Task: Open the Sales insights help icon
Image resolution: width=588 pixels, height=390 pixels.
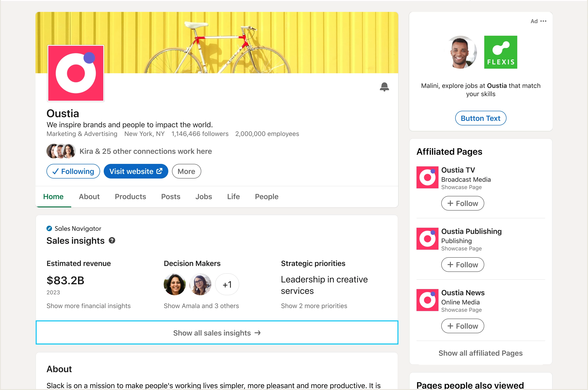Action: tap(112, 241)
